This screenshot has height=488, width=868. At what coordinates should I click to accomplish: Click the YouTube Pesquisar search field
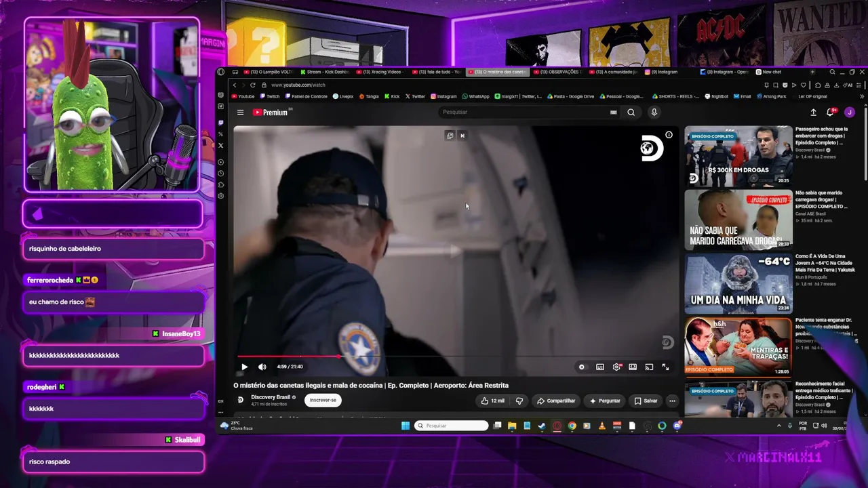tap(526, 113)
